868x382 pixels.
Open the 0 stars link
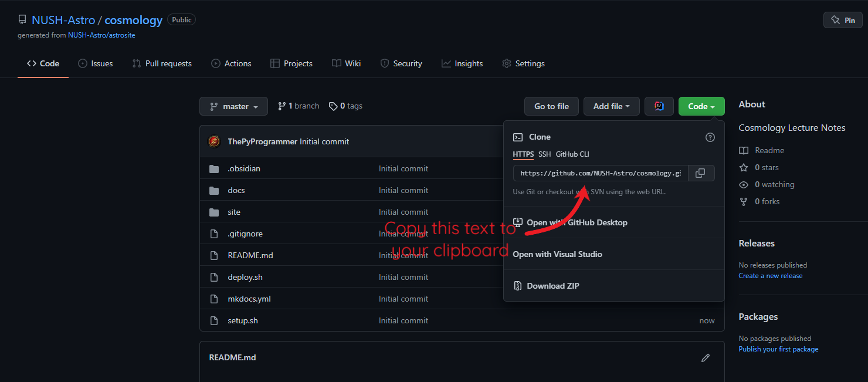pos(759,167)
